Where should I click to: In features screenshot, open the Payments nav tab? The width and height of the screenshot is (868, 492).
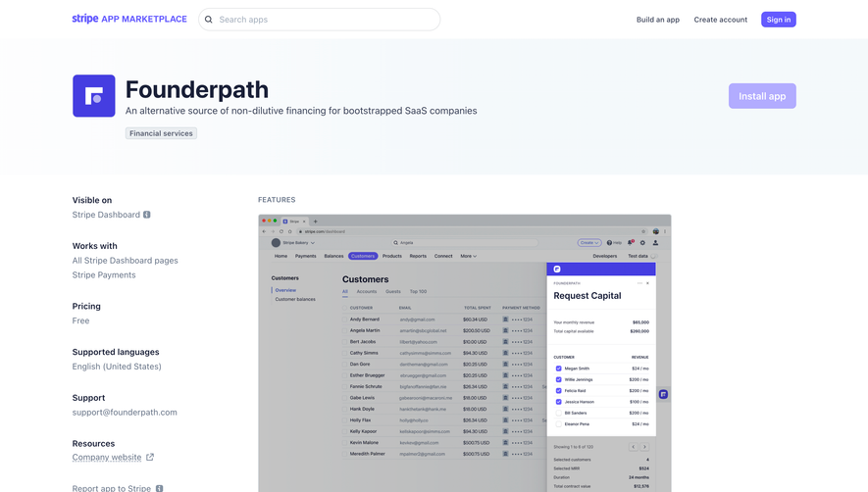tap(306, 256)
